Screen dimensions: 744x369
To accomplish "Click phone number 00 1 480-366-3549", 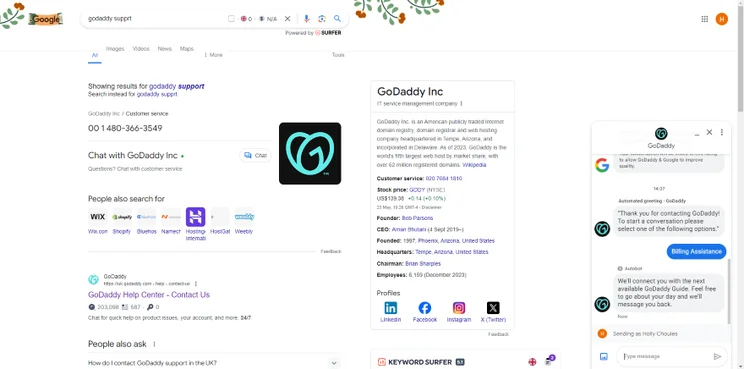I will tap(125, 128).
